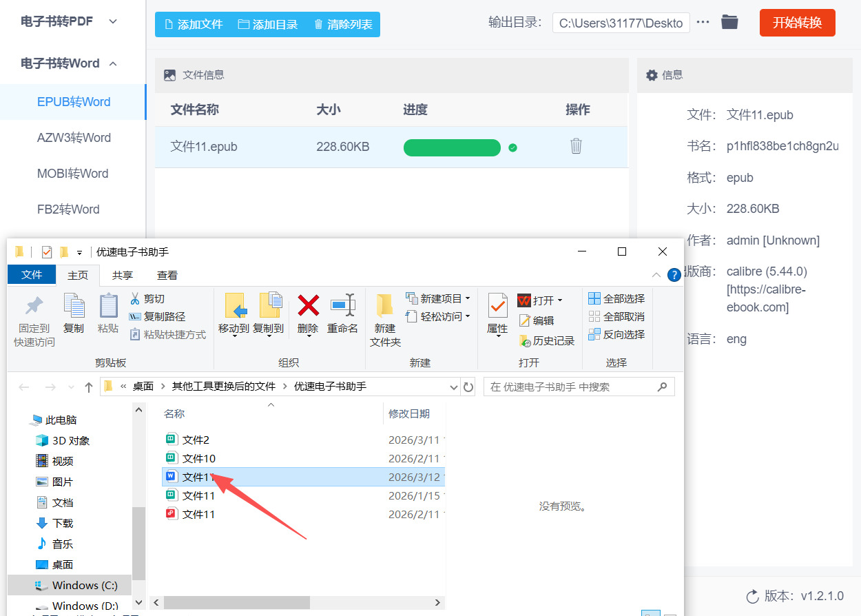The width and height of the screenshot is (861, 616).
Task: Open the output directory folder icon
Action: [x=729, y=22]
